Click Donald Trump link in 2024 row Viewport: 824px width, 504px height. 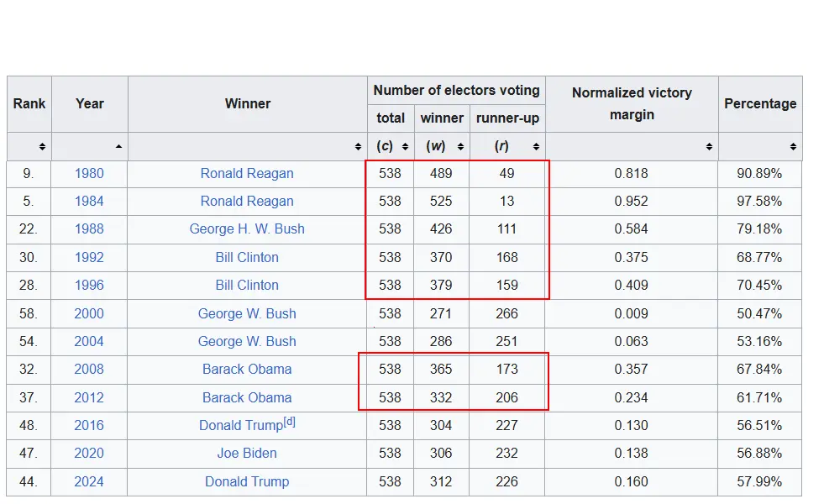247,481
